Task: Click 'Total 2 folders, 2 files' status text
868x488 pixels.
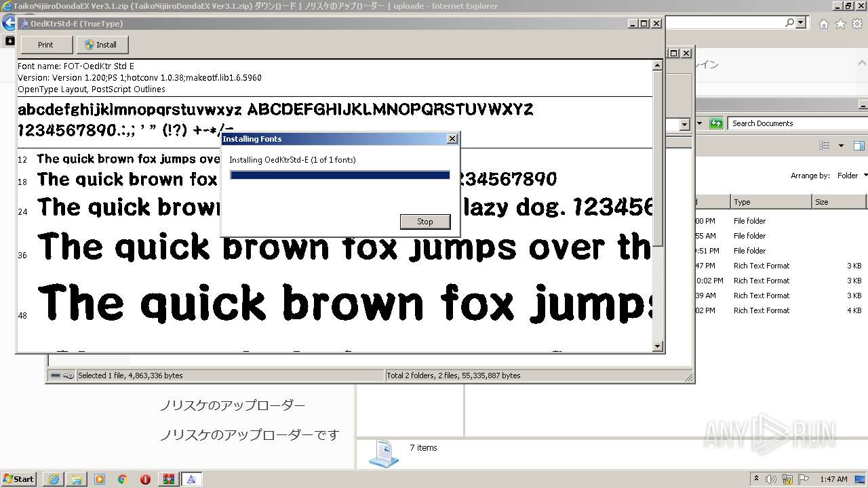Action: (454, 375)
